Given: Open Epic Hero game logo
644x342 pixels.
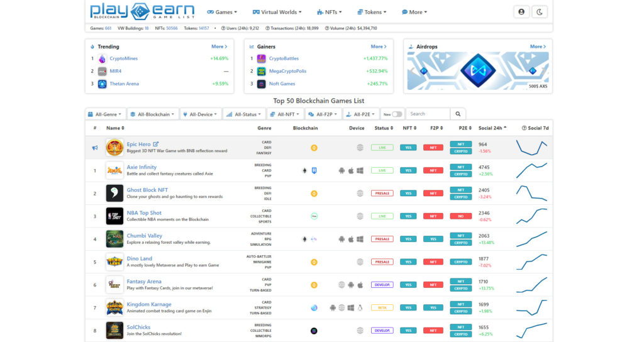Looking at the screenshot, I should click(114, 147).
